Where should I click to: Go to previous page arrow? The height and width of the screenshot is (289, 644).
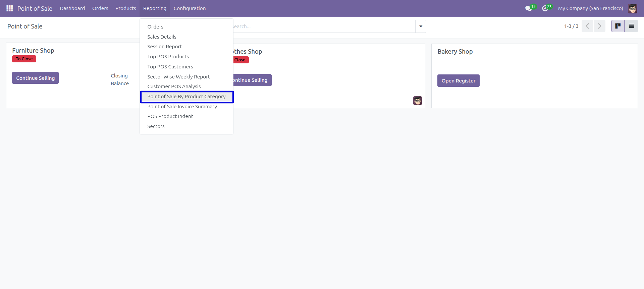(588, 26)
